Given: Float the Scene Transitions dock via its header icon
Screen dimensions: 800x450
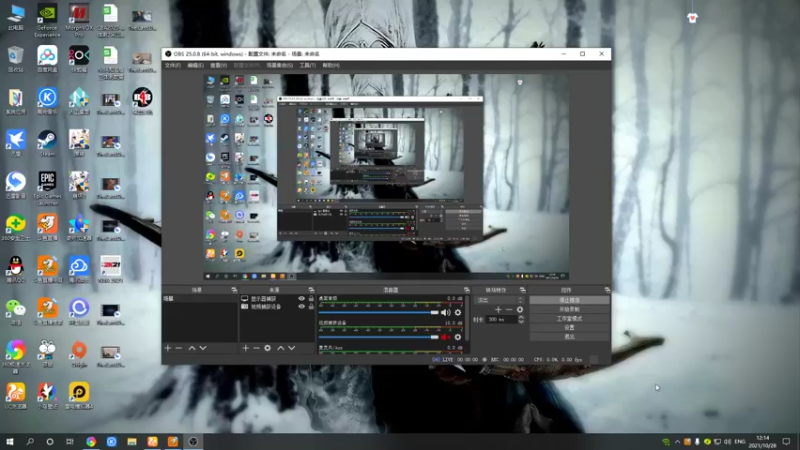Looking at the screenshot, I should click(x=522, y=290).
